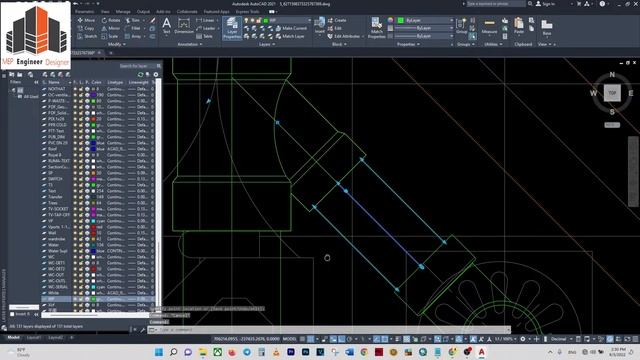This screenshot has width=640, height=360.
Task: Collapse the layer Filters pane
Action: click(x=36, y=82)
